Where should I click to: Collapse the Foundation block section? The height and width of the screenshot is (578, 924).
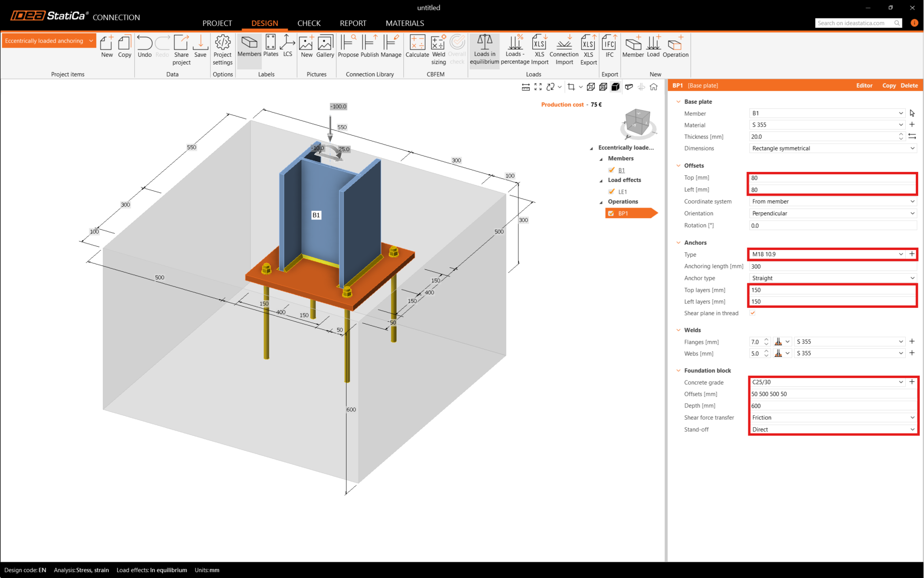679,370
